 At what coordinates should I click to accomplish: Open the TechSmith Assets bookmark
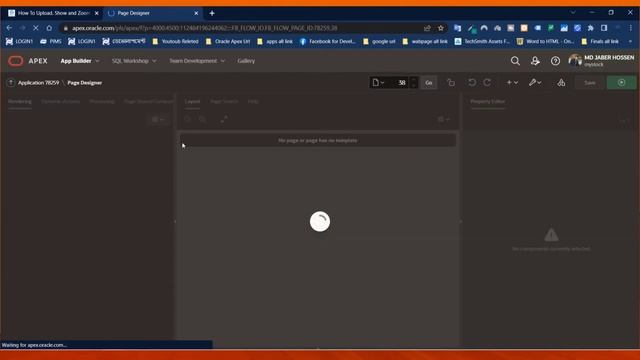[482, 41]
